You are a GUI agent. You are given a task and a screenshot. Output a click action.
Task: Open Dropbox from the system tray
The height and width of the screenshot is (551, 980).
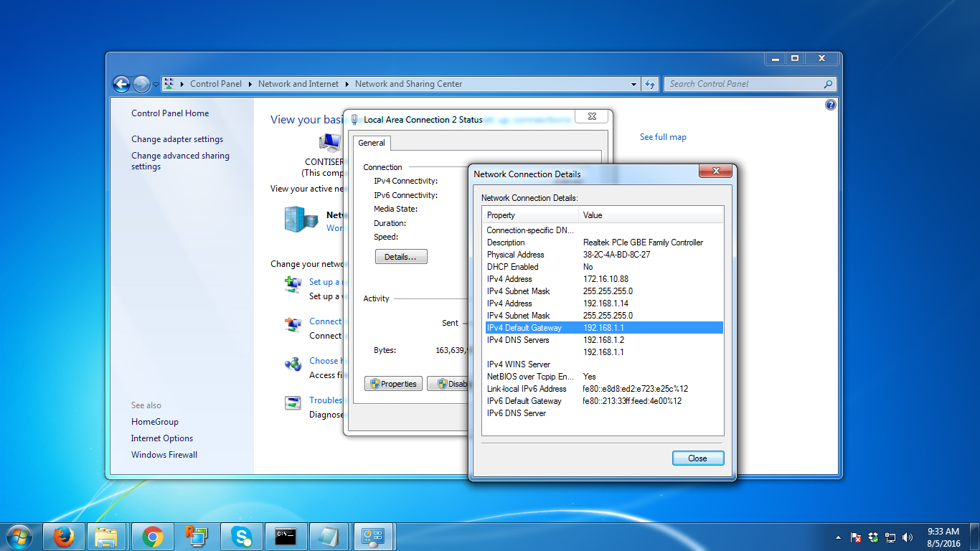coord(872,537)
